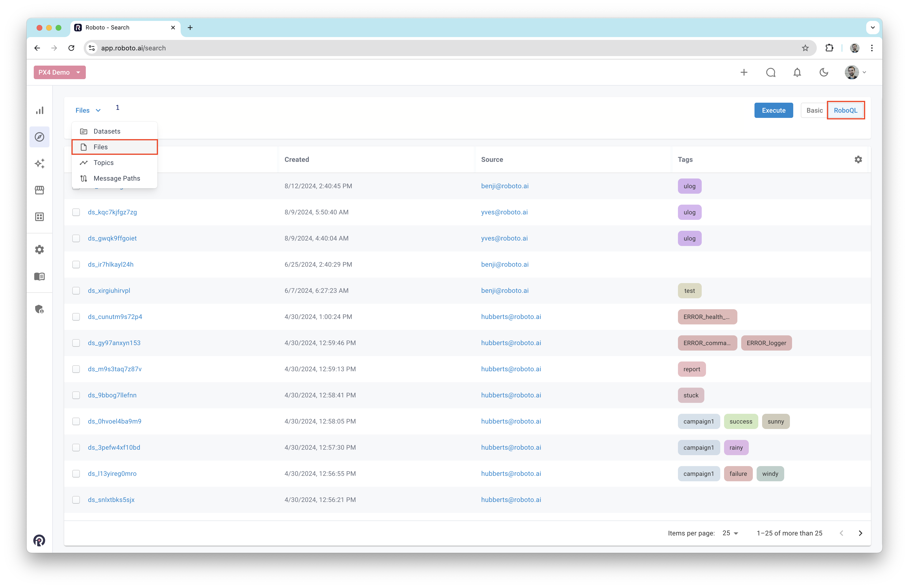Choose Topics from the dropdown menu
The image size is (909, 588).
click(103, 163)
